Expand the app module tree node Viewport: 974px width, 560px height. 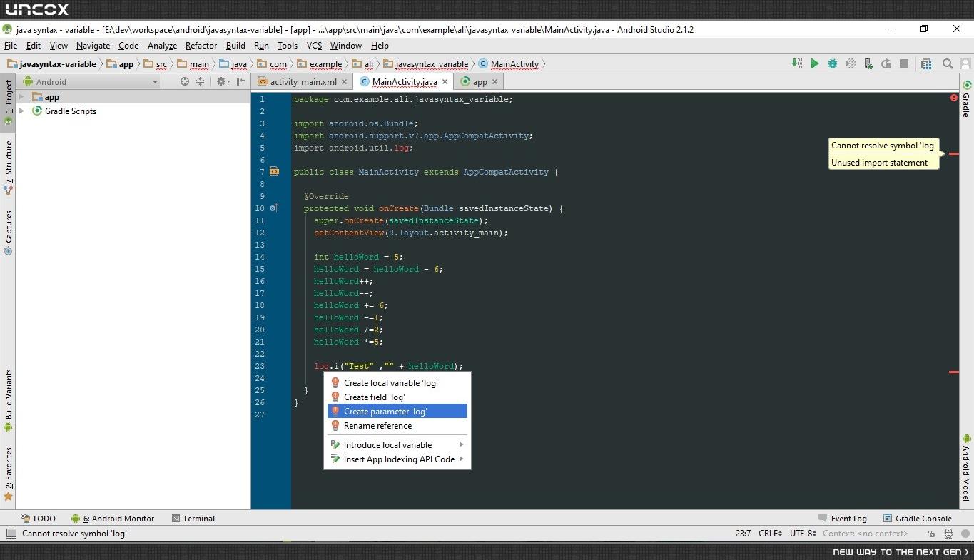(21, 97)
